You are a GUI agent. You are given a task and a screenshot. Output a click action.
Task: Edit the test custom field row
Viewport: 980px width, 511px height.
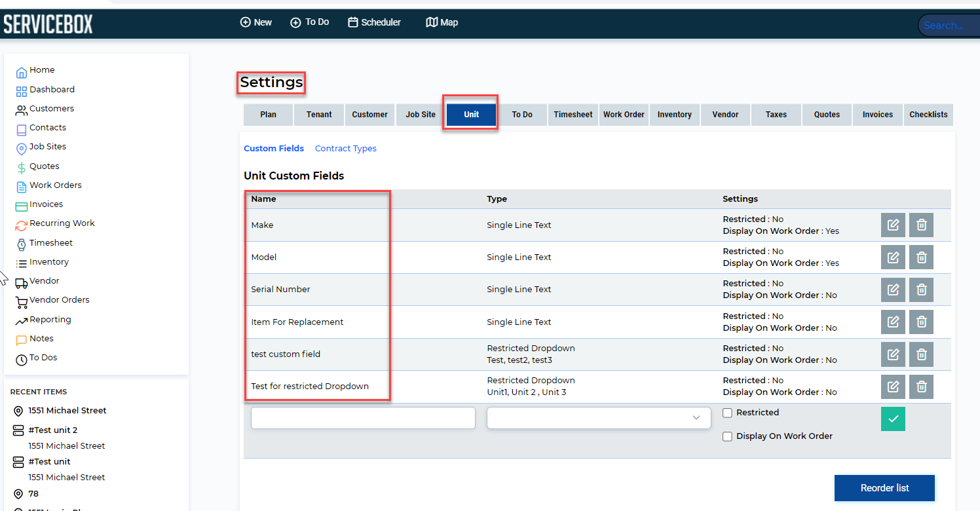click(893, 354)
